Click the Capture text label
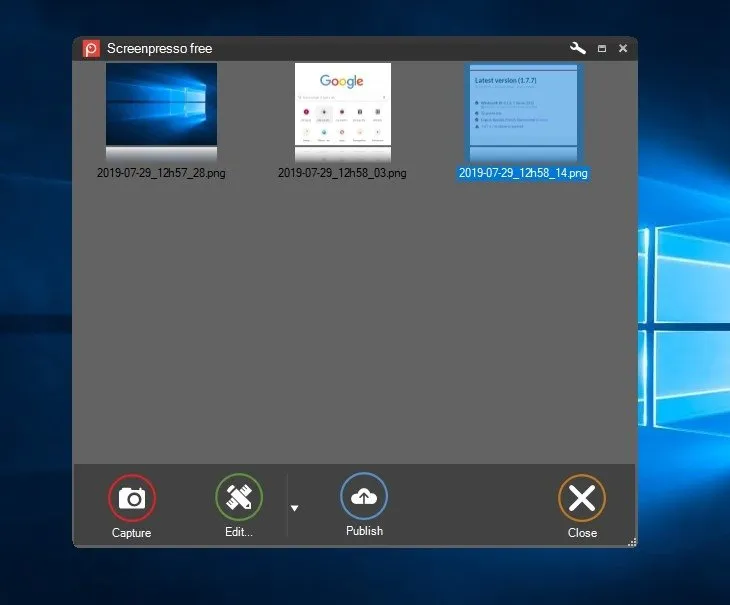The width and height of the screenshot is (730, 605). click(x=132, y=533)
